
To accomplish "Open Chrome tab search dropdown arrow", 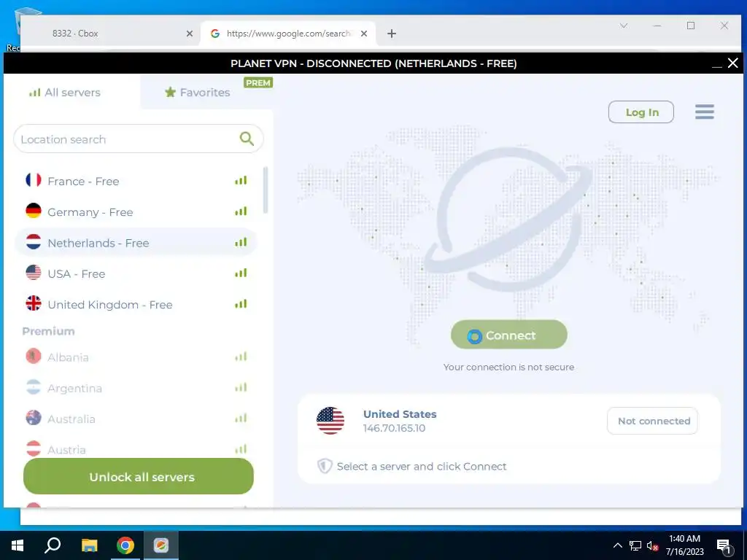I will (x=623, y=26).
